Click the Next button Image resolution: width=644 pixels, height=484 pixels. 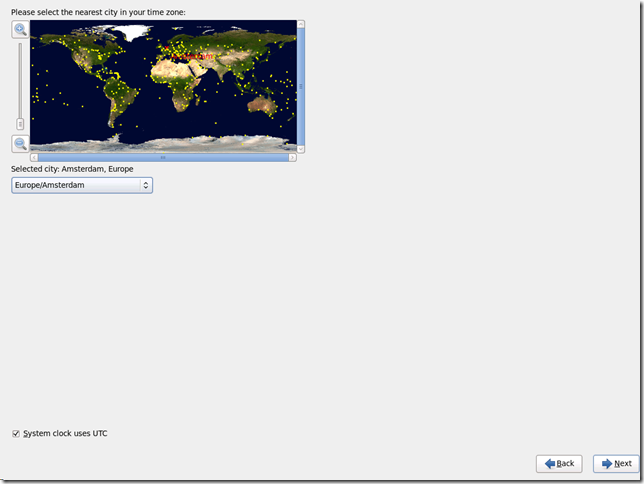click(x=616, y=464)
